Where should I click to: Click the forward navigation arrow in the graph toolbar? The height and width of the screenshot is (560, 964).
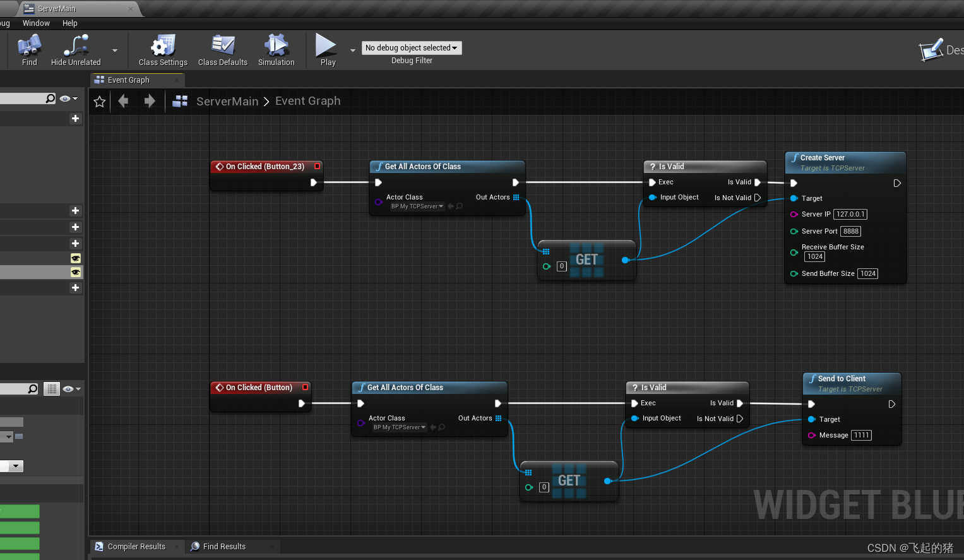(x=150, y=101)
